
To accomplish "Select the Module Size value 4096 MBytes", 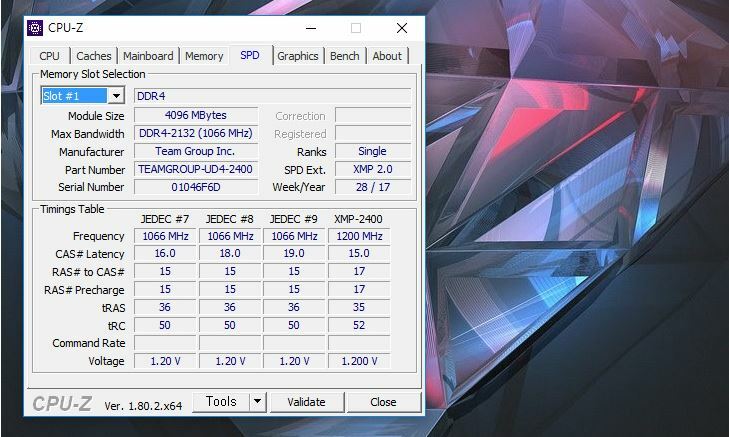I will [x=196, y=115].
